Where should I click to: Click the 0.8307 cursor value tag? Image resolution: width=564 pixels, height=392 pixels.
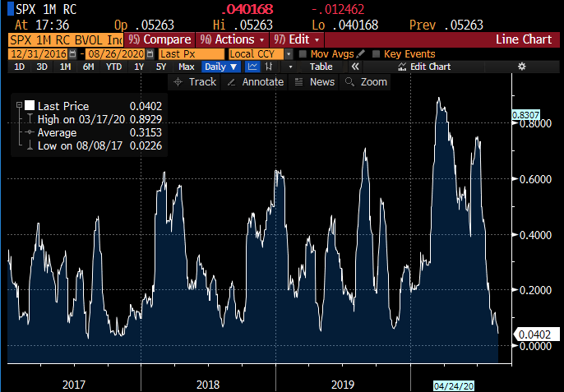525,115
